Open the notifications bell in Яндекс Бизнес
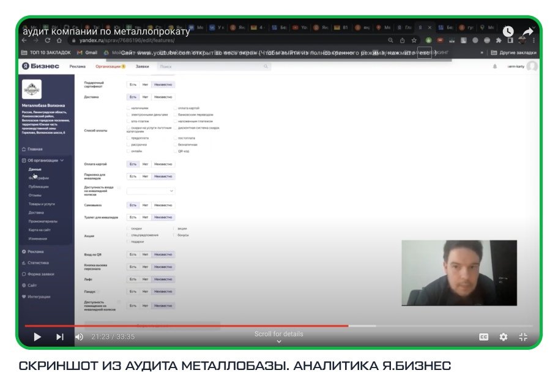This screenshot has height=392, width=558. (494, 66)
